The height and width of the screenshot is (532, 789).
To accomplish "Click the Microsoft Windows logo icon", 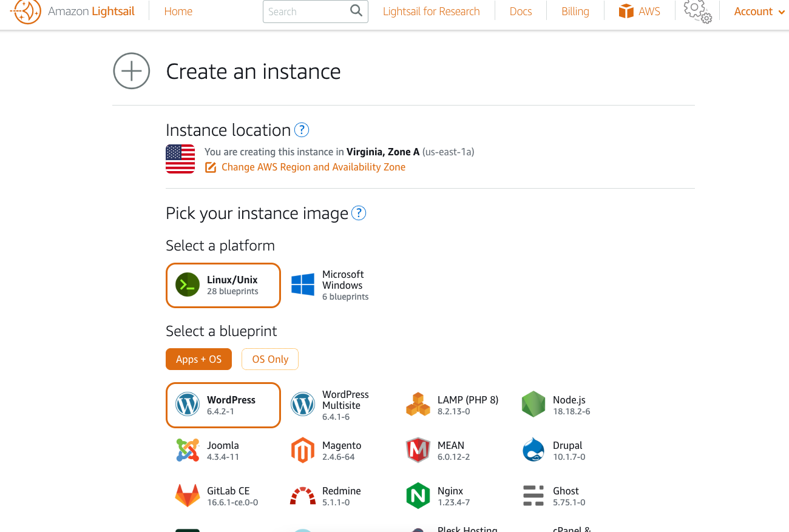I will point(303,285).
